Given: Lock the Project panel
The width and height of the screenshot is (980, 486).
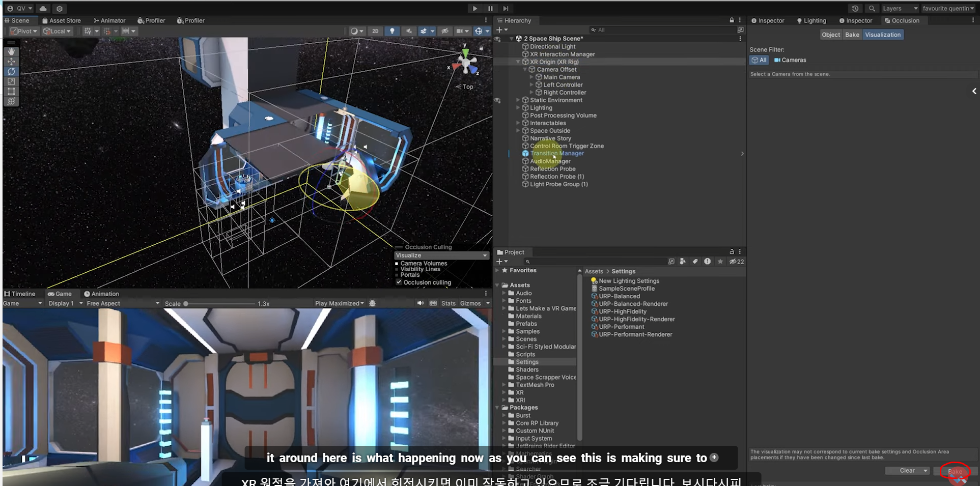Looking at the screenshot, I should pos(732,252).
